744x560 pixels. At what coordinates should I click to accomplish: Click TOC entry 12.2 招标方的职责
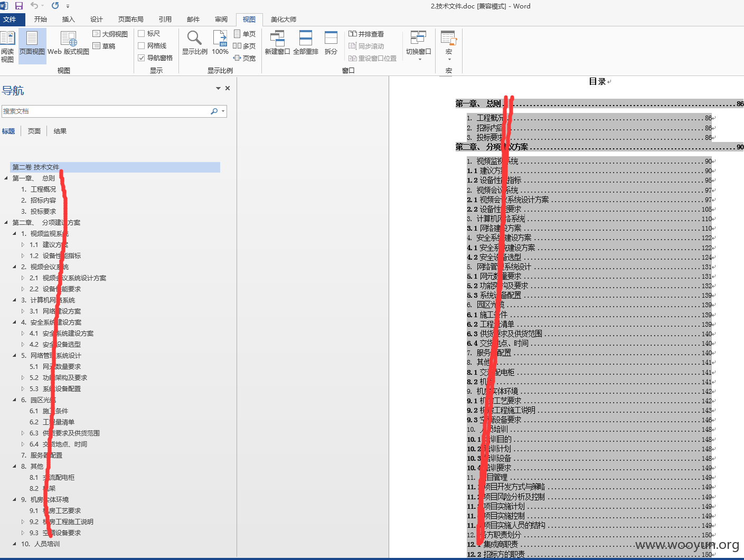[590, 555]
